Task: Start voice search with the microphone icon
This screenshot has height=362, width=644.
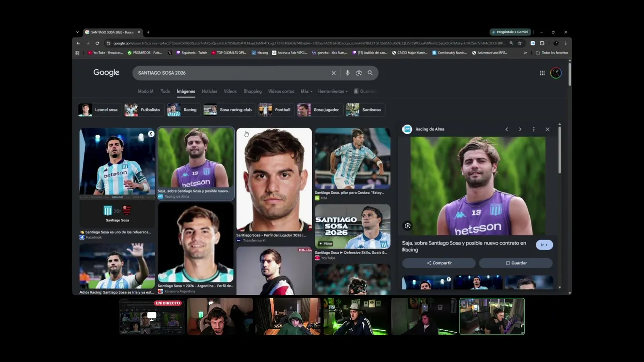Action: pos(347,73)
